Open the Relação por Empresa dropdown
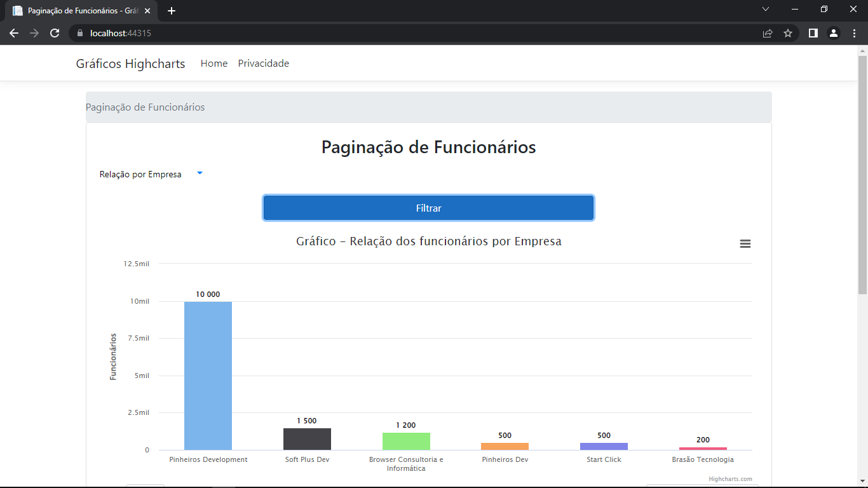 [151, 173]
